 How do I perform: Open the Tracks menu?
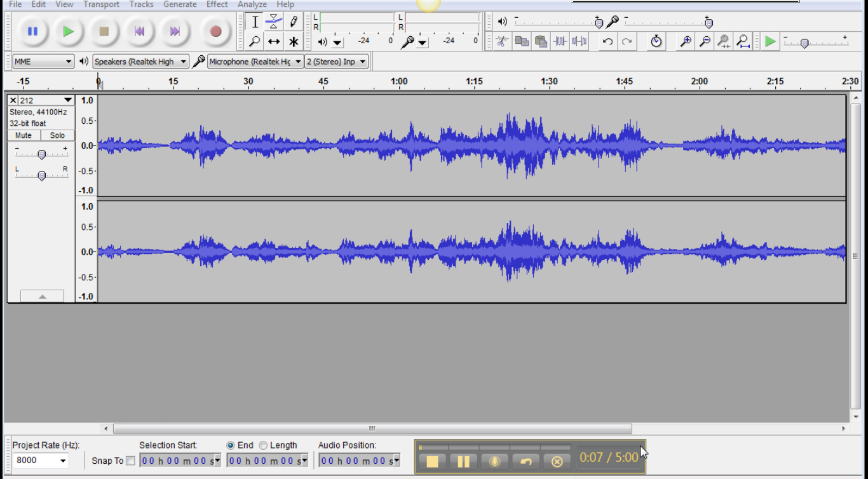(141, 4)
